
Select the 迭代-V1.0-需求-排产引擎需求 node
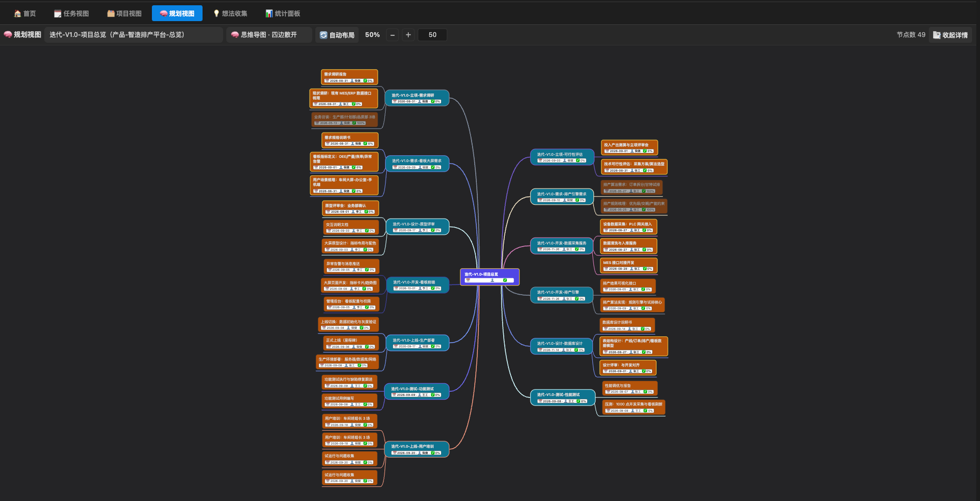click(562, 197)
